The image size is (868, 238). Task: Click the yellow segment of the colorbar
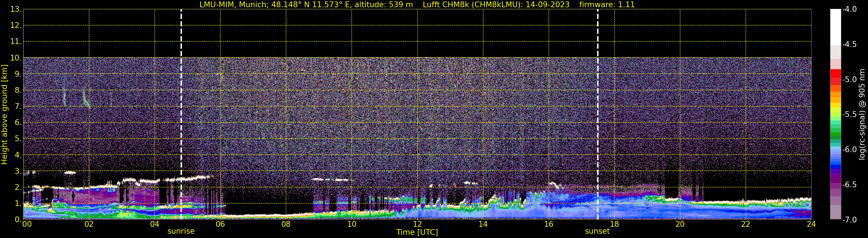(836, 105)
